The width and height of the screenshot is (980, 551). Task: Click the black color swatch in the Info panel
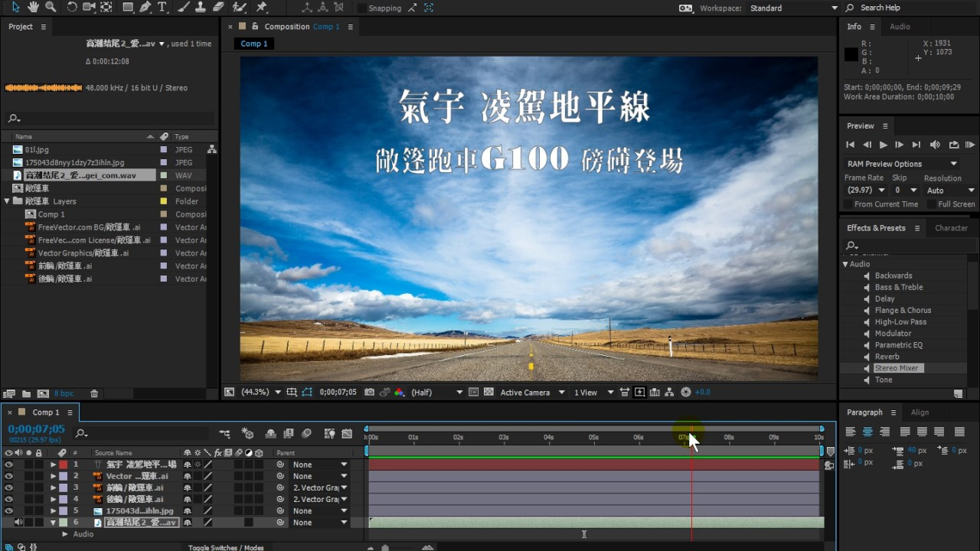851,54
